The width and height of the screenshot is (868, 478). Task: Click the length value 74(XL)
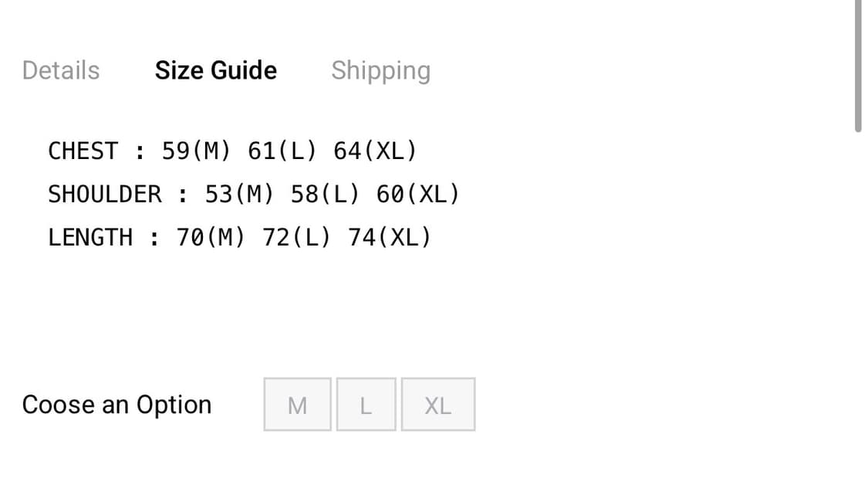click(389, 237)
